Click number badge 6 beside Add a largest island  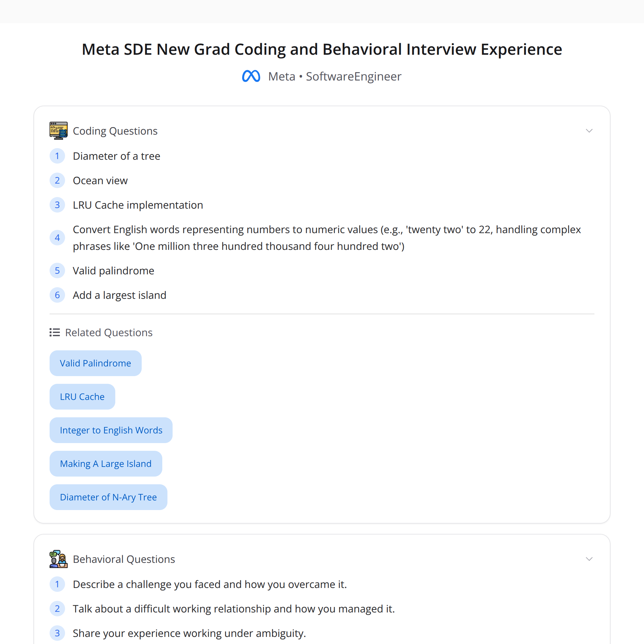[x=57, y=295]
